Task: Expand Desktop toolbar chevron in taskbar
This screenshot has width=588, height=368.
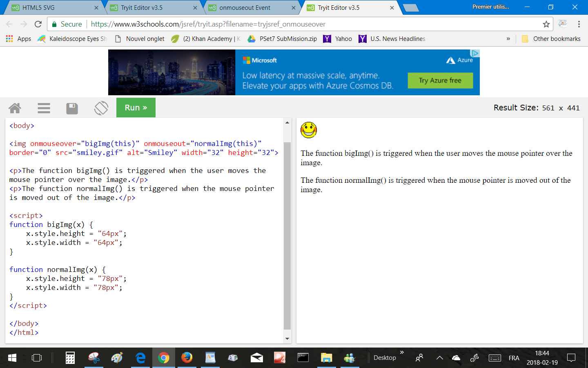Action: coord(402,352)
